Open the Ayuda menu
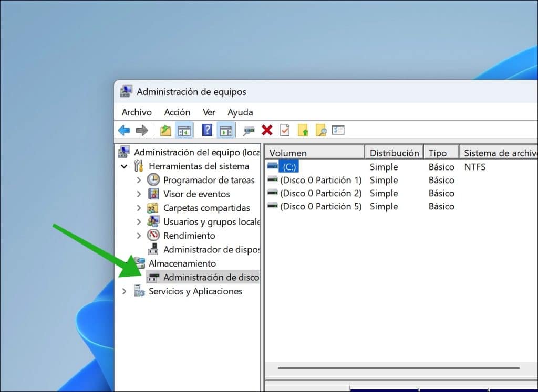 point(240,112)
